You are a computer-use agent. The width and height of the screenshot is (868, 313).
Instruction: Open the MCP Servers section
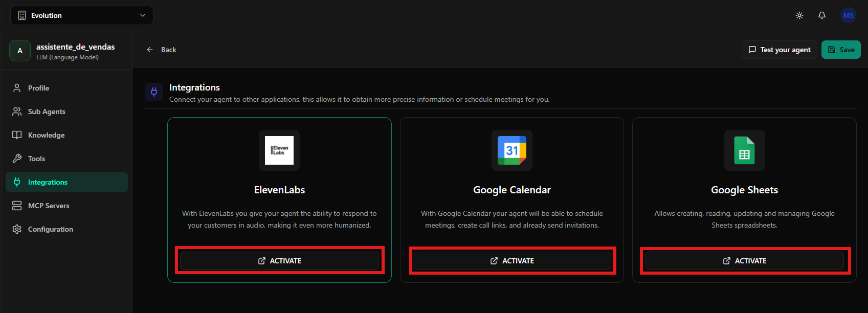[x=66, y=206]
